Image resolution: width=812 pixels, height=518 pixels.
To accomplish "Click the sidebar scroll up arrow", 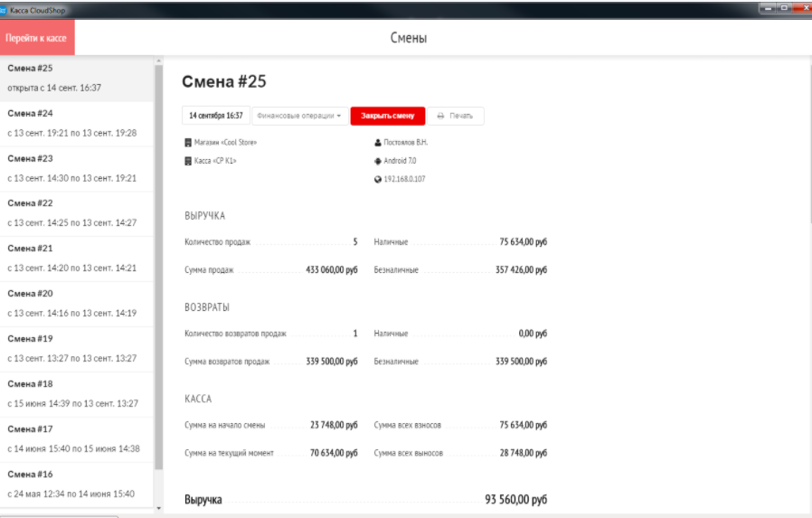I will pyautogui.click(x=158, y=61).
